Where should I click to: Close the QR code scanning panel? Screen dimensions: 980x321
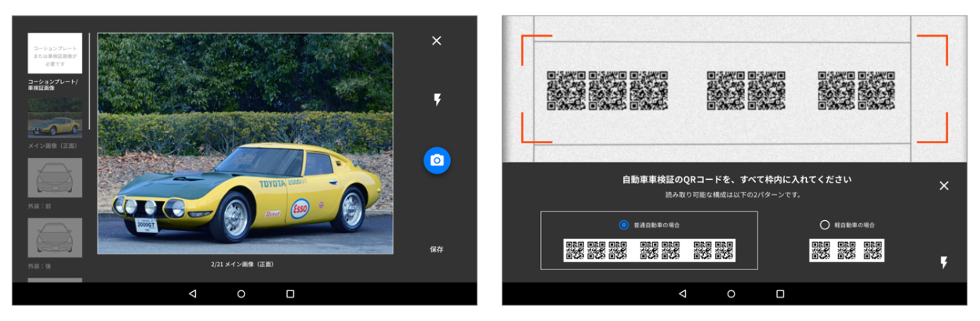[944, 186]
